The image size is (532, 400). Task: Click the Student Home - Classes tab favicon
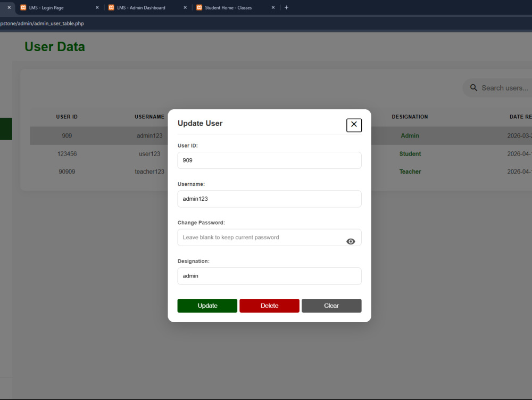coord(199,7)
